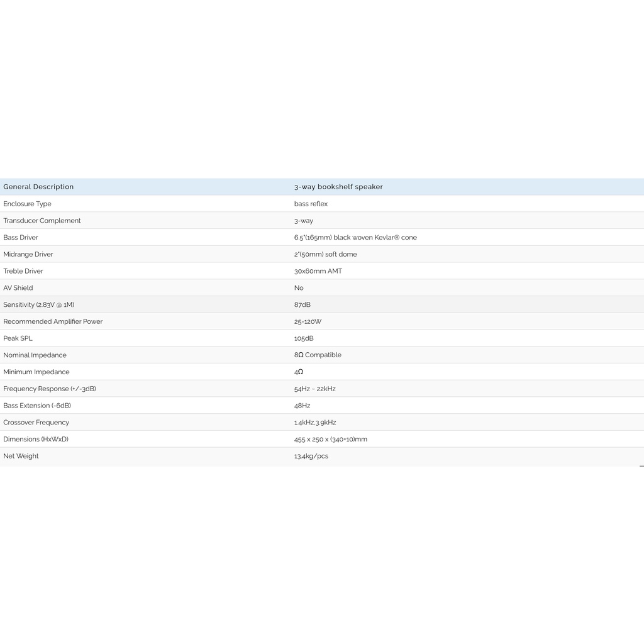The image size is (644, 644).
Task: Select the 'bass reflex' value
Action: (x=311, y=204)
